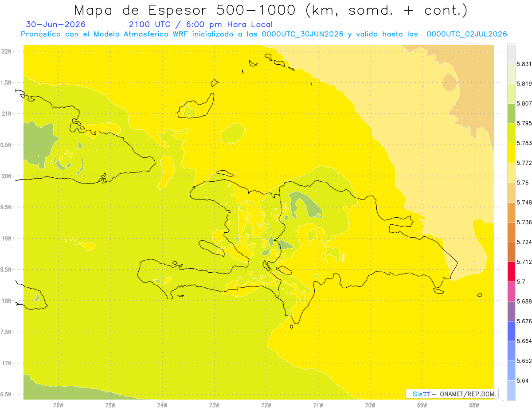Click the '5.831' legend value
532x411 pixels.
(524, 64)
